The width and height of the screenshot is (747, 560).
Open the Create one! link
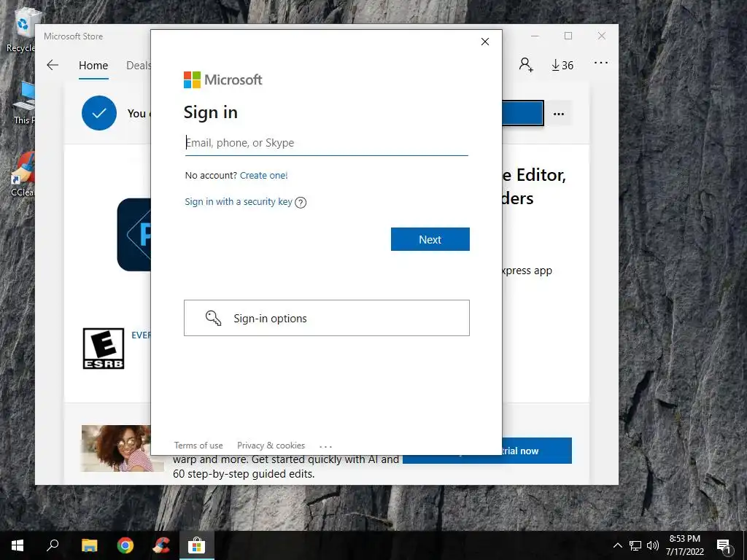pos(263,175)
